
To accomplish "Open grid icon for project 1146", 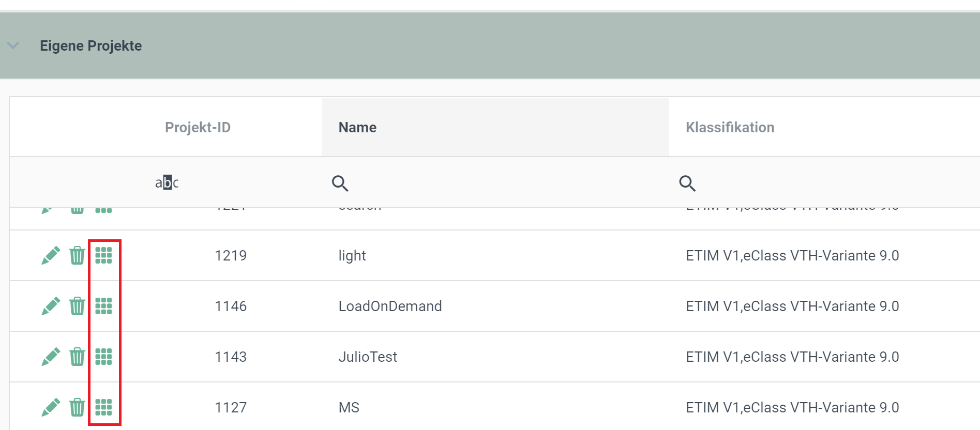I will 103,306.
